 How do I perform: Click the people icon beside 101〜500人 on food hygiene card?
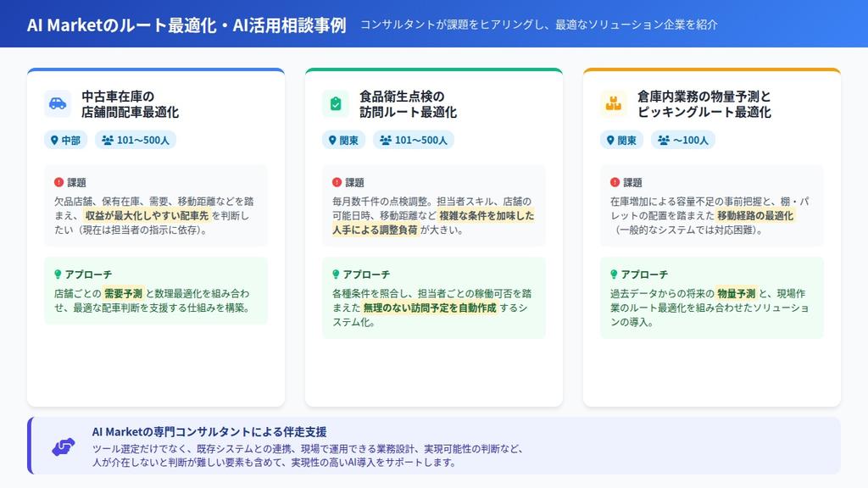[386, 140]
